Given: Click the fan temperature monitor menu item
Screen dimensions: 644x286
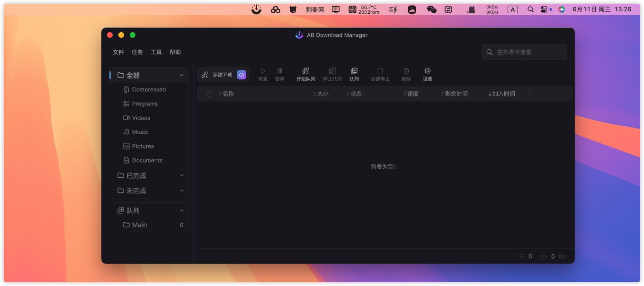Looking at the screenshot, I should [x=364, y=9].
